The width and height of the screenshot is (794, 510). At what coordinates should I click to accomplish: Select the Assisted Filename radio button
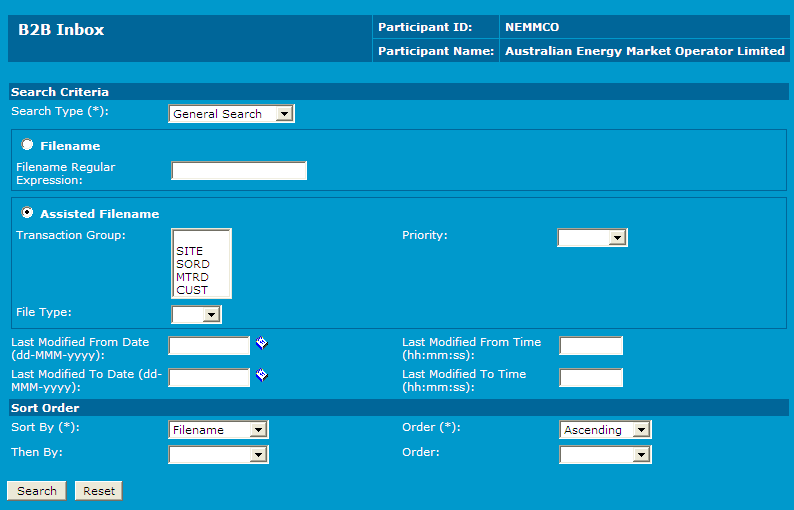pyautogui.click(x=27, y=213)
